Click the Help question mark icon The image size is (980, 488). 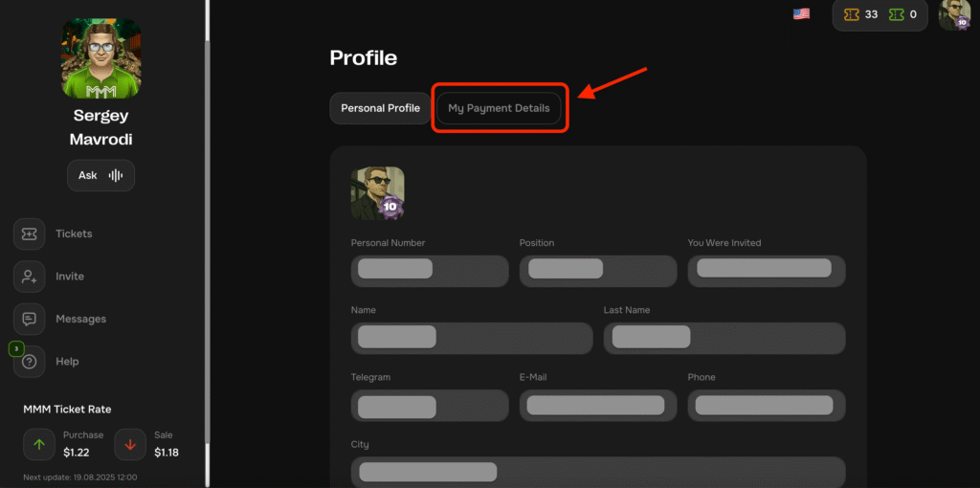(x=30, y=362)
